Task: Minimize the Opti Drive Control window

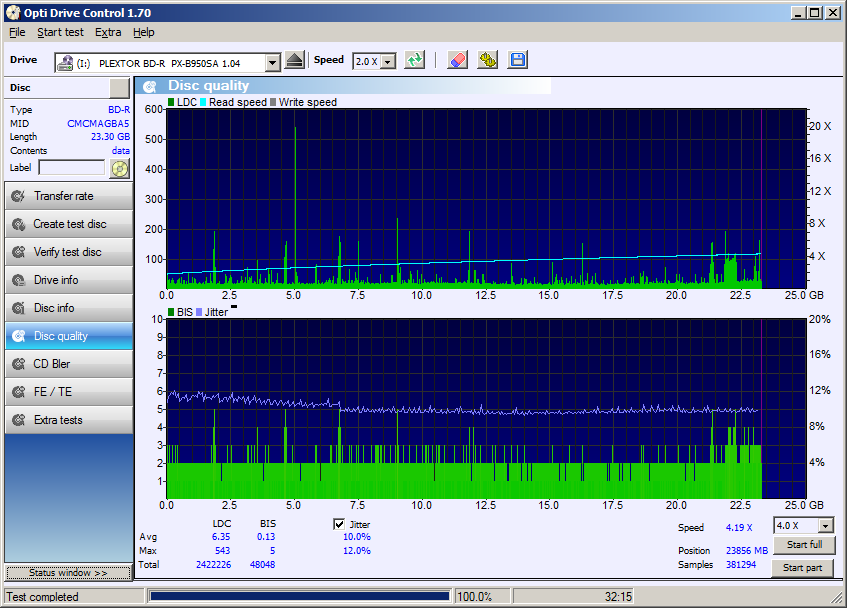Action: pyautogui.click(x=799, y=12)
